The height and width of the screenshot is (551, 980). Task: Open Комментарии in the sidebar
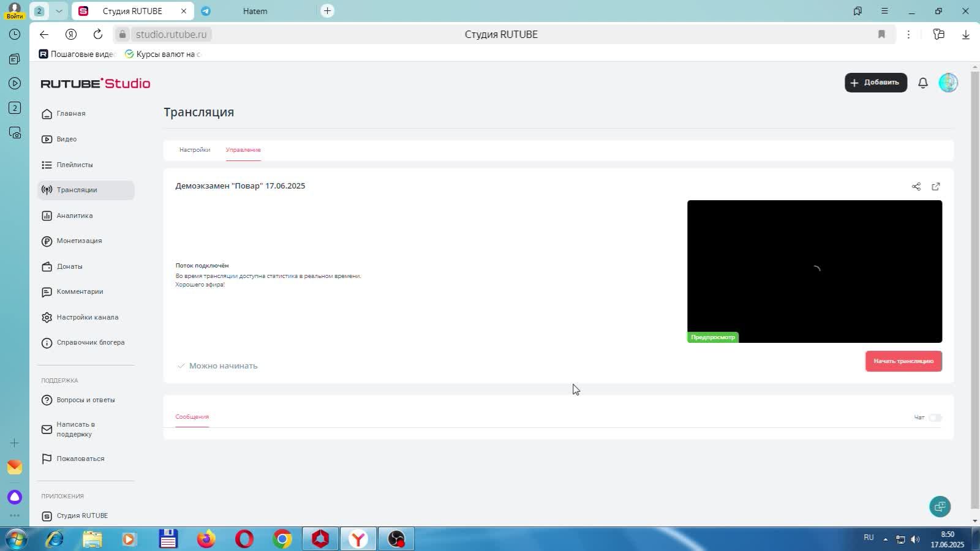86,292
